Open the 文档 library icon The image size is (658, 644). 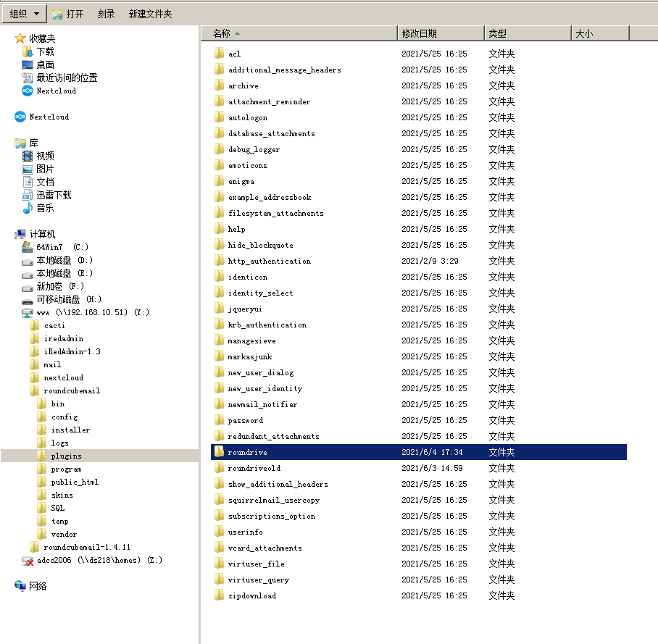[x=28, y=182]
